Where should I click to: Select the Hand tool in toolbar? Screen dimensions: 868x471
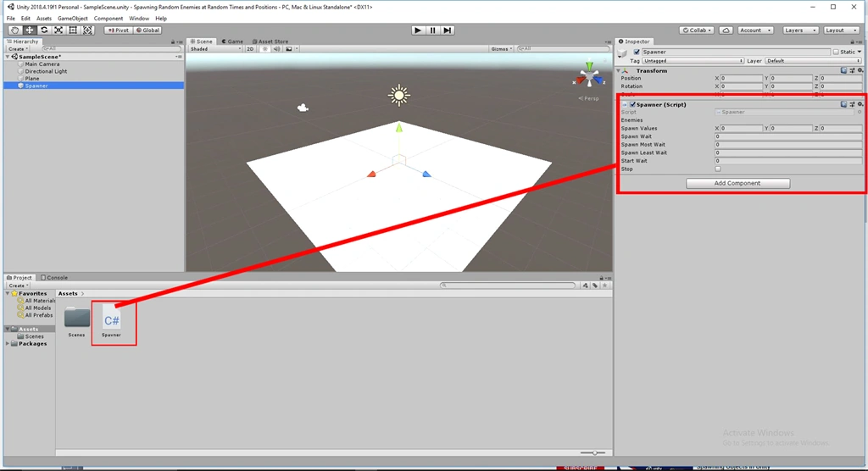[x=15, y=30]
